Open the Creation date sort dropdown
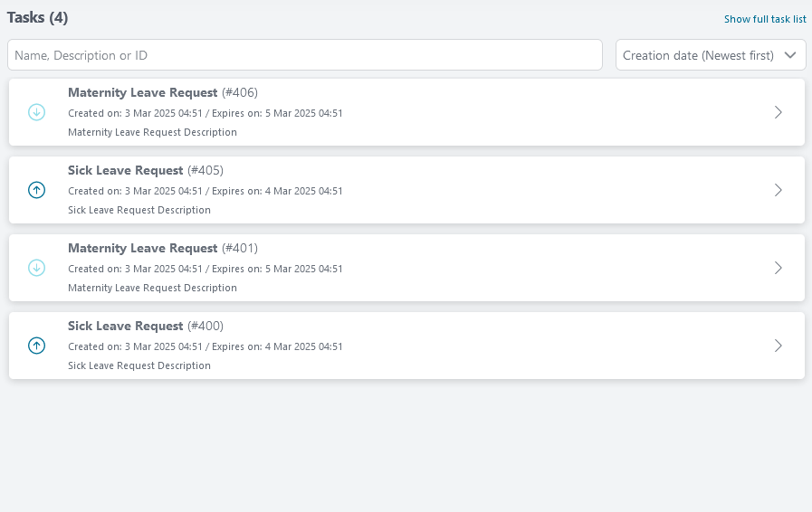Viewport: 812px width, 512px height. 711,55
